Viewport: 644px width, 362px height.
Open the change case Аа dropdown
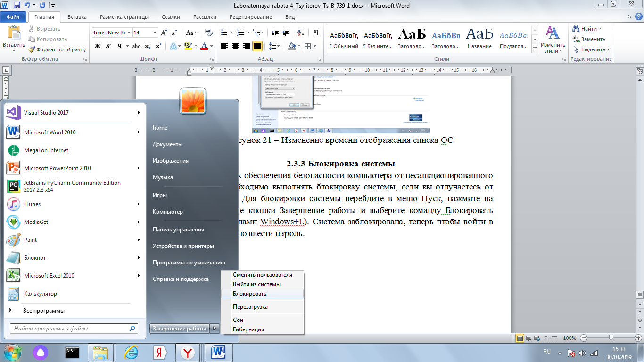pyautogui.click(x=191, y=33)
